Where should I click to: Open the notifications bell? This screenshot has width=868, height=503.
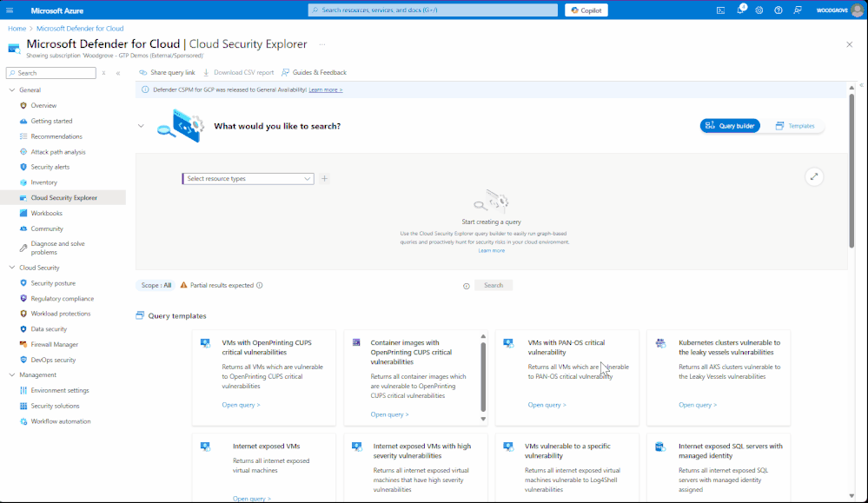click(740, 10)
